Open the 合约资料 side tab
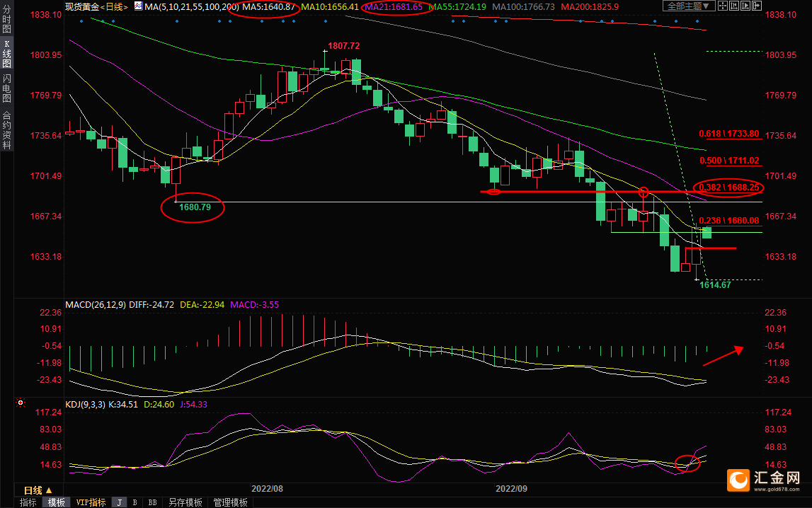This screenshot has width=812, height=508. [x=6, y=129]
